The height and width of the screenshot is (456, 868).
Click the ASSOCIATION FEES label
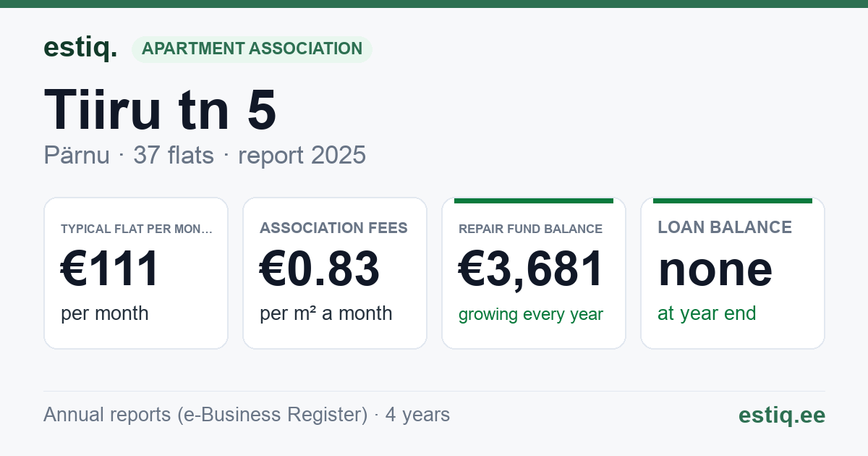(x=333, y=229)
